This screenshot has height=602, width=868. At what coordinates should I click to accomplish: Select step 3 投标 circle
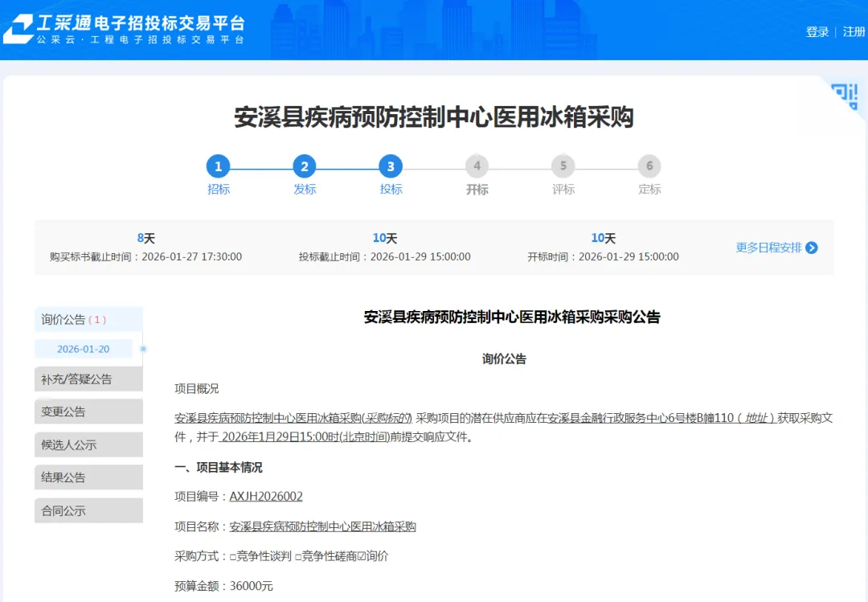391,166
